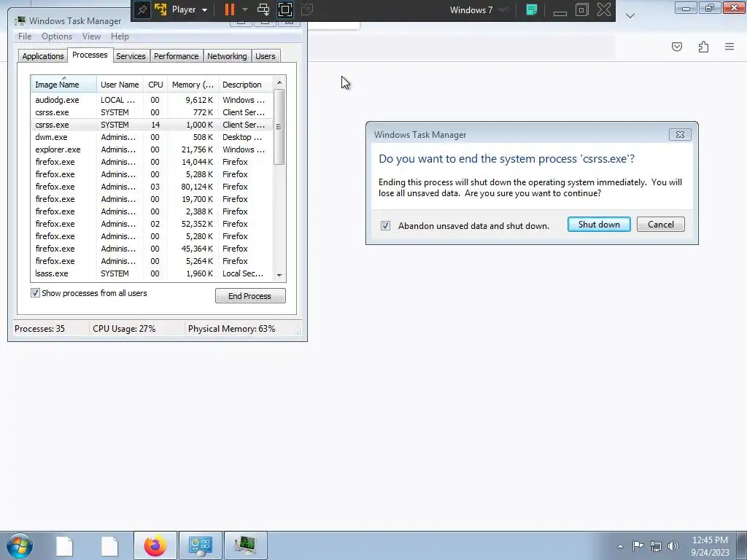Sort processes by Memory column header
747x560 pixels.
193,85
